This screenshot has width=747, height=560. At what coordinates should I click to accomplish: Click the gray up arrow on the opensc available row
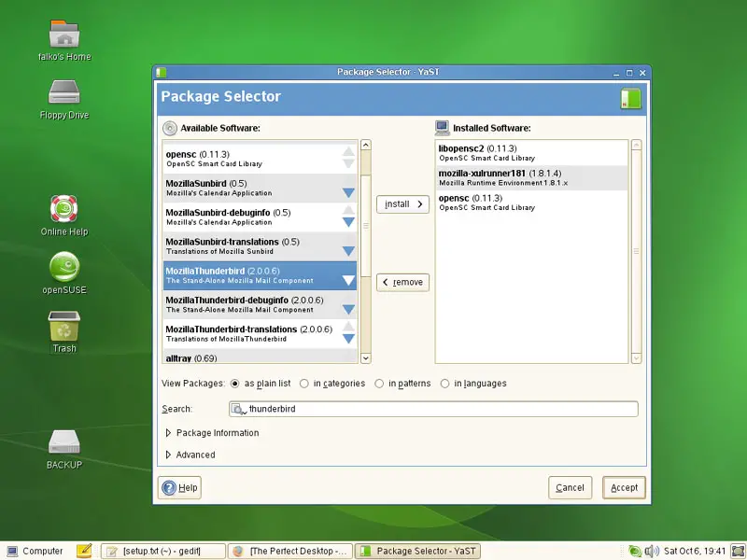pos(348,152)
